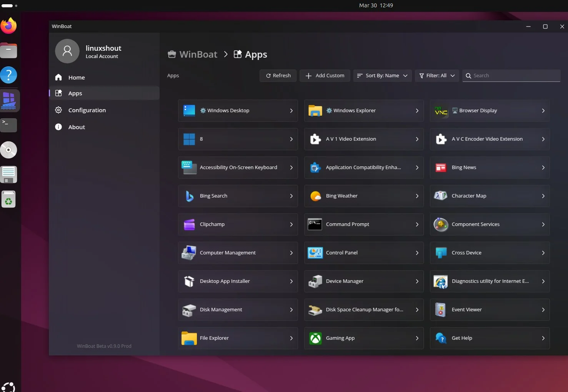
Task: Select the Device Manager label text
Action: click(x=345, y=281)
